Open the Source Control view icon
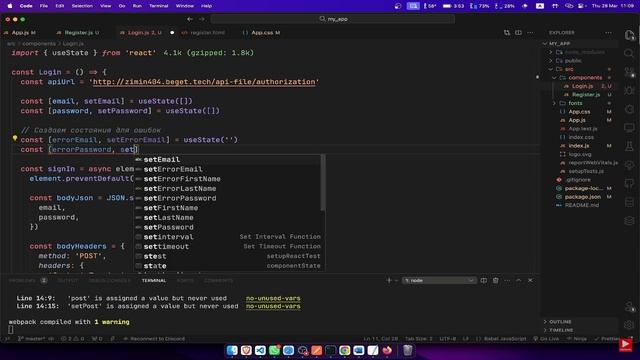 tap(629, 72)
